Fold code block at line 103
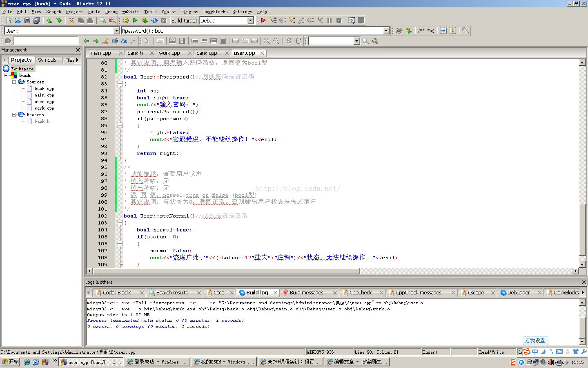Screen dimensions: 588x368 pos(120,223)
